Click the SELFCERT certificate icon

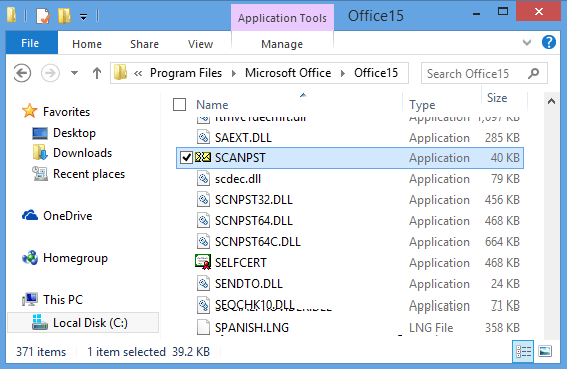(x=203, y=262)
